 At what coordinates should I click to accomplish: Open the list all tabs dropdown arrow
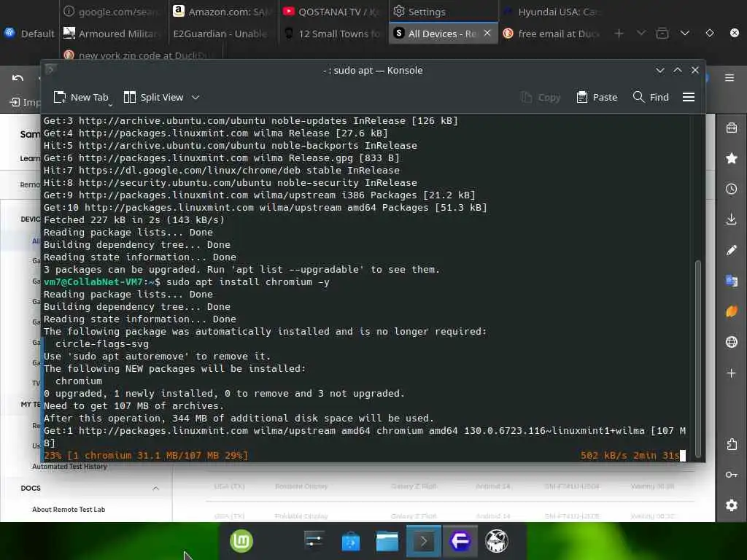[684, 33]
